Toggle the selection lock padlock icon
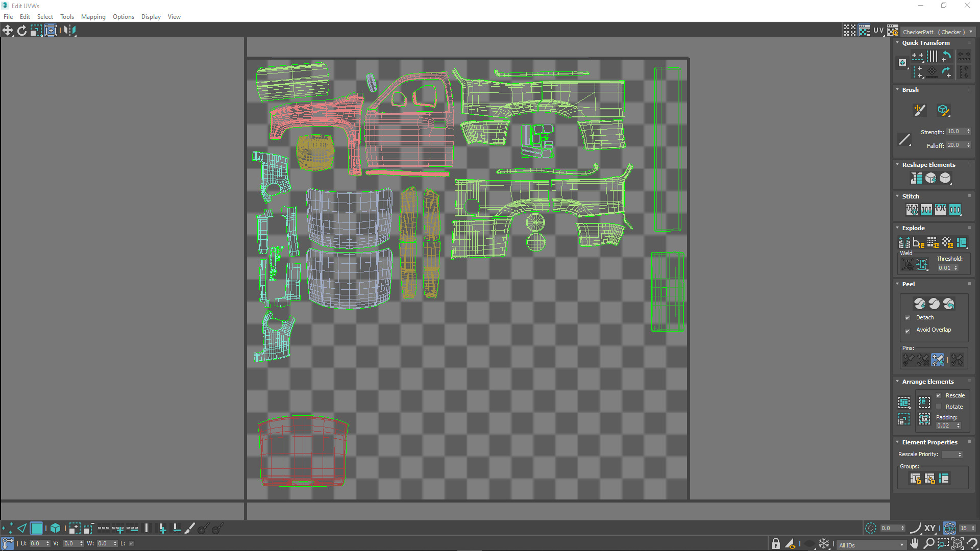Viewport: 980px width, 551px height. [776, 544]
